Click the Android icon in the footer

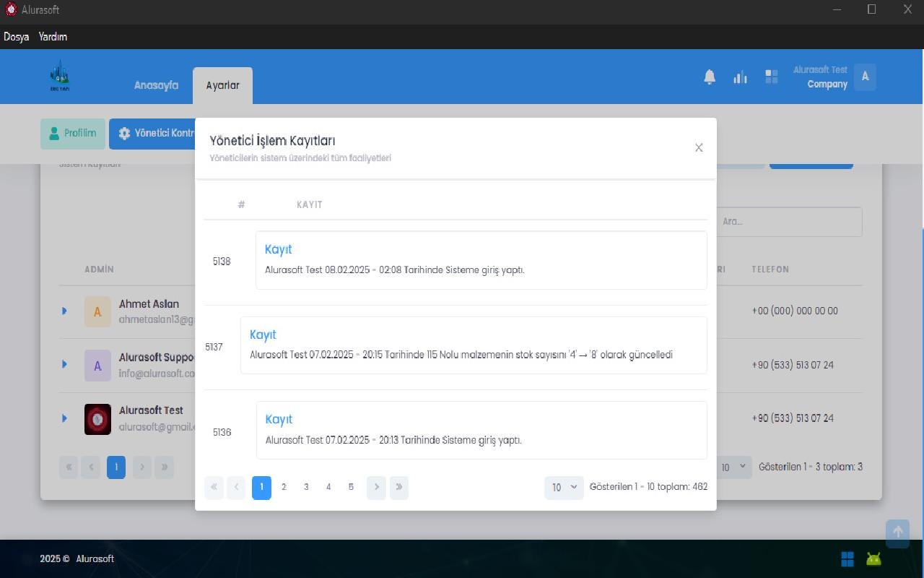[x=873, y=558]
